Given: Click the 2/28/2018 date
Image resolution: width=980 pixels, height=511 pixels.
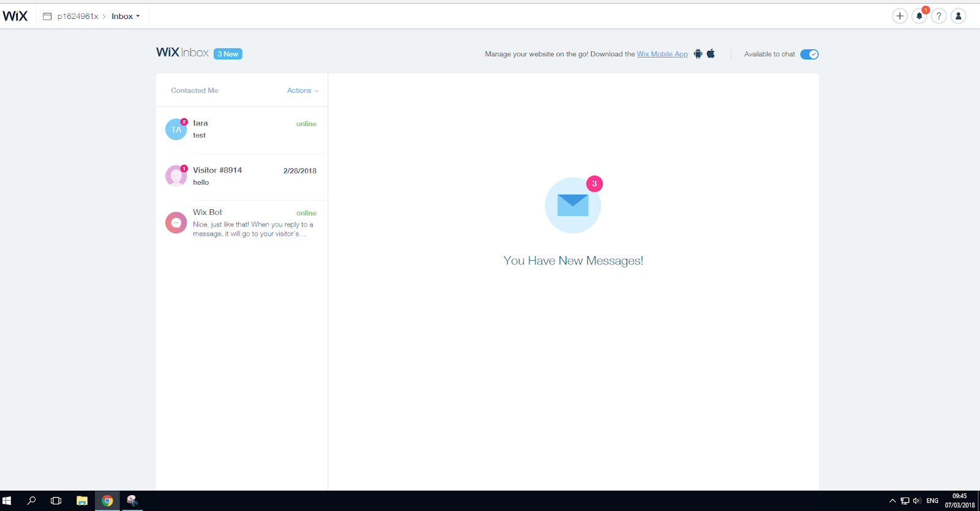Looking at the screenshot, I should (x=300, y=171).
